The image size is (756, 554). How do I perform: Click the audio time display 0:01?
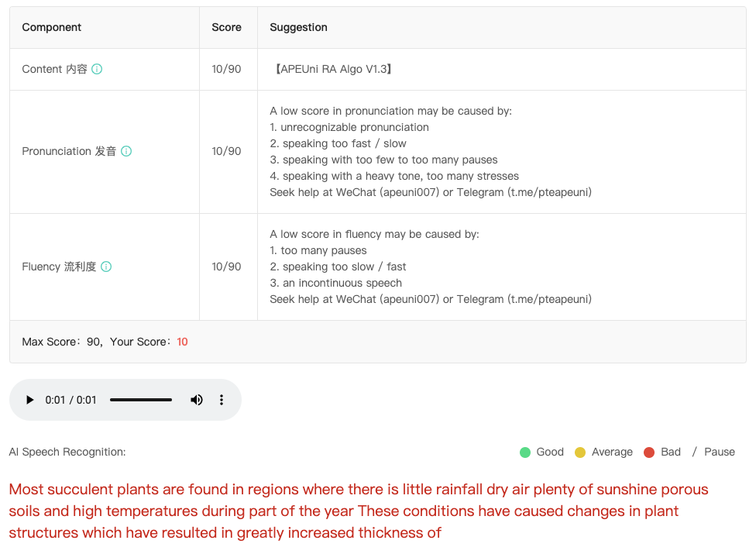click(x=71, y=400)
